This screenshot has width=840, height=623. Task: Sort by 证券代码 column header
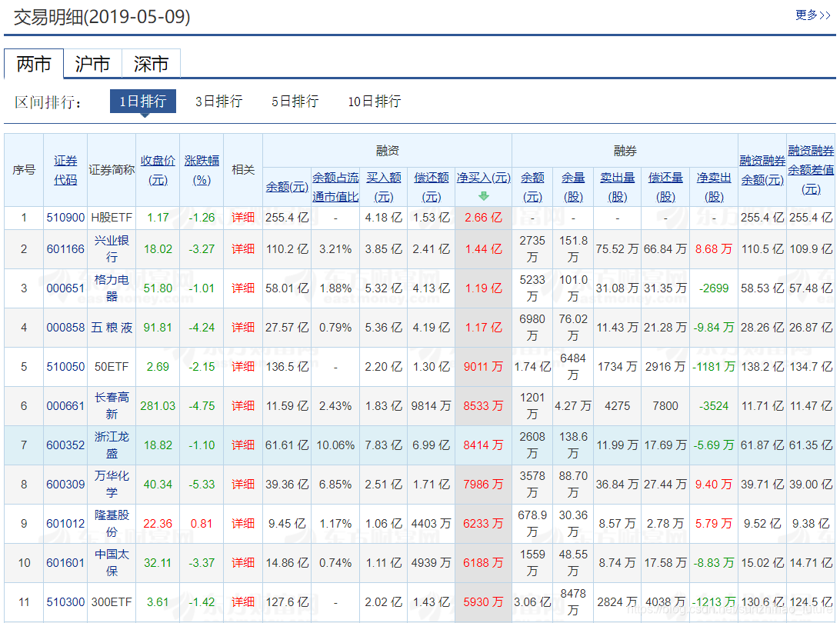pos(65,170)
